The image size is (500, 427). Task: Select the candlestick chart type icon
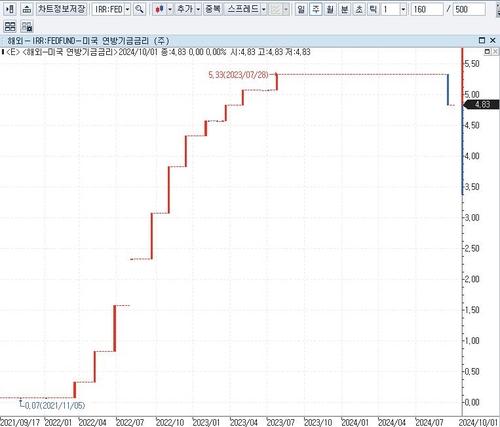coord(159,9)
